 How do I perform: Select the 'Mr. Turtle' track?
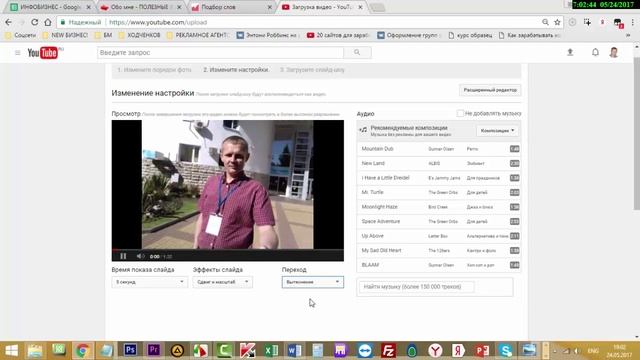439,192
